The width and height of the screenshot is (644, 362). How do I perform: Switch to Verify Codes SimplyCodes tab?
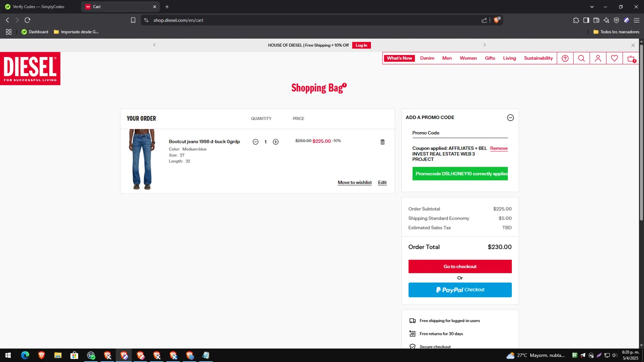coord(39,7)
